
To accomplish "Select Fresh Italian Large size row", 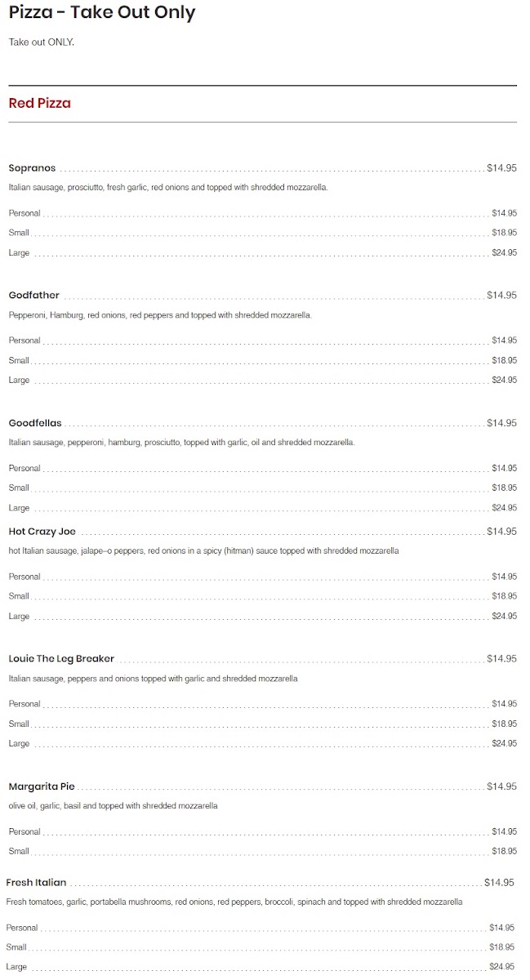I will (260, 967).
